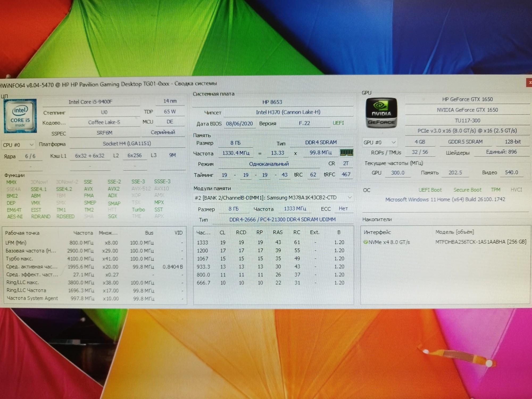Click the 65 W TDP value
The image size is (532, 399).
click(170, 112)
